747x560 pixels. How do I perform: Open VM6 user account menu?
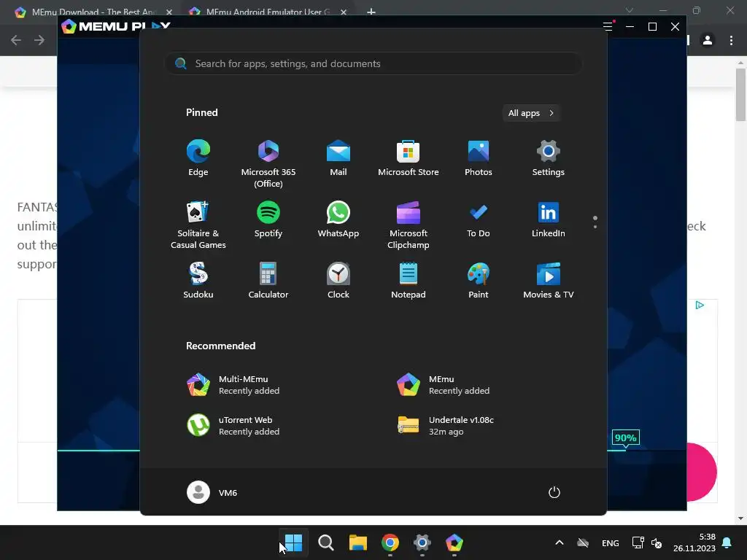click(x=212, y=492)
